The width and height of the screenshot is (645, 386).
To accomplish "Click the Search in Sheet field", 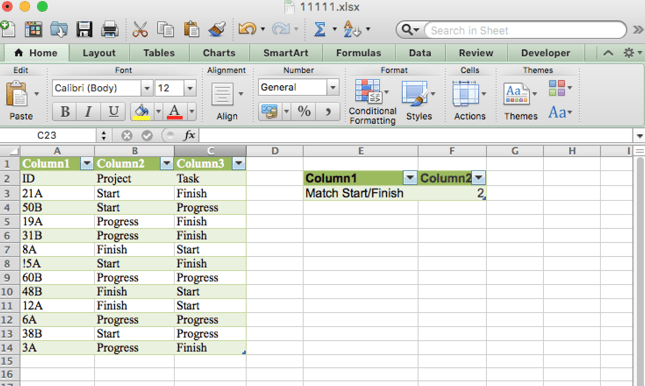I will click(525, 30).
